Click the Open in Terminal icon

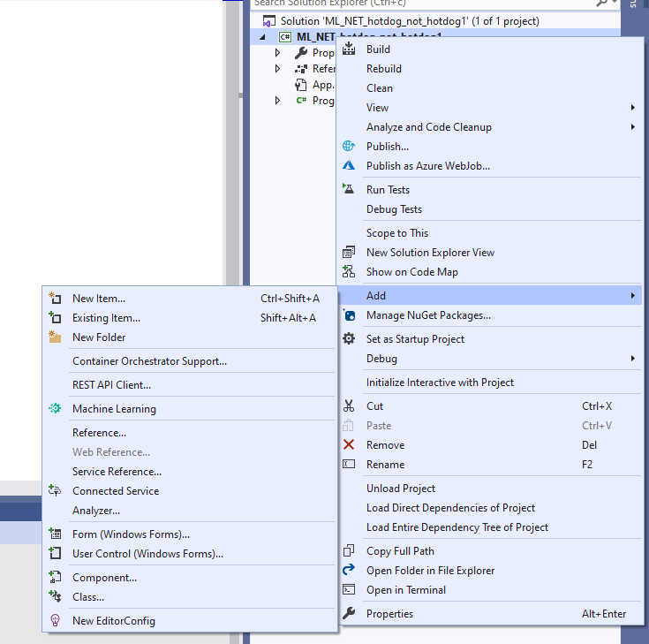pos(349,589)
